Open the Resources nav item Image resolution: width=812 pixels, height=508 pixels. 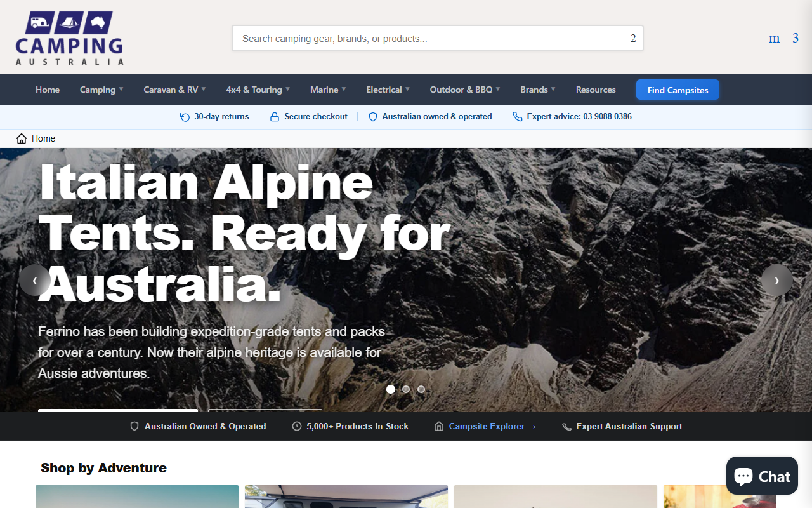pyautogui.click(x=596, y=90)
